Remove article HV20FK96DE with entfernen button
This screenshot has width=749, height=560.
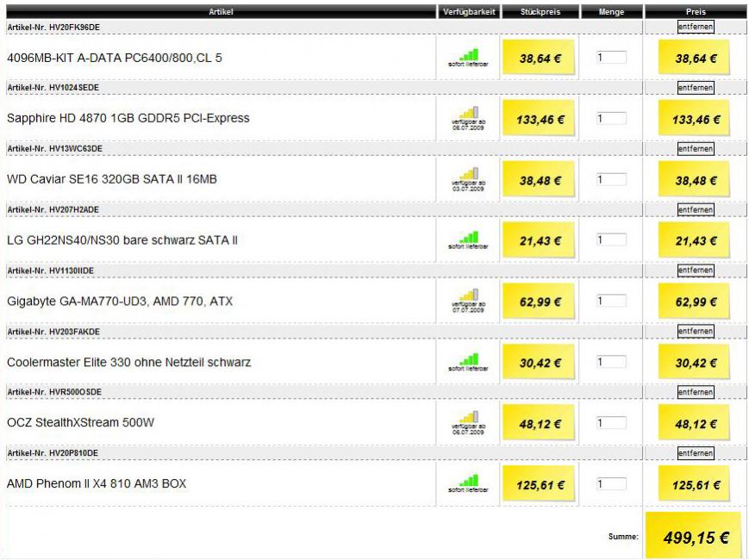[x=696, y=27]
